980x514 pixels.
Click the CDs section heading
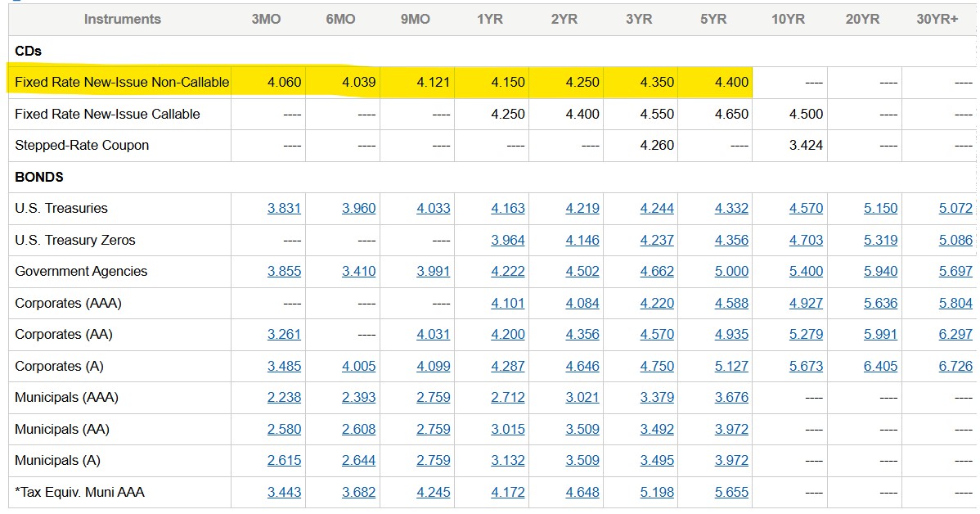tap(28, 52)
